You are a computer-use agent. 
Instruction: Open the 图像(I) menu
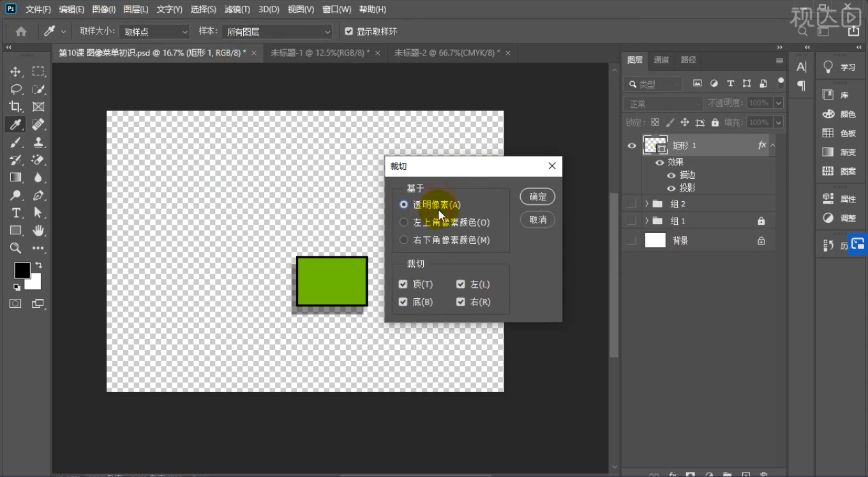click(103, 10)
